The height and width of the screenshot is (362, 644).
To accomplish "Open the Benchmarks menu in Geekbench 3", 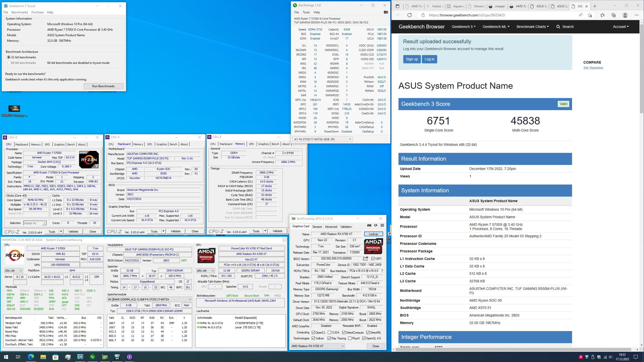I will [x=20, y=12].
